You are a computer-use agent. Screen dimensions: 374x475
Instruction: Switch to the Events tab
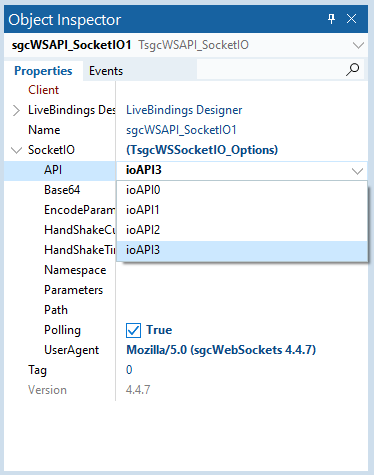tap(106, 71)
